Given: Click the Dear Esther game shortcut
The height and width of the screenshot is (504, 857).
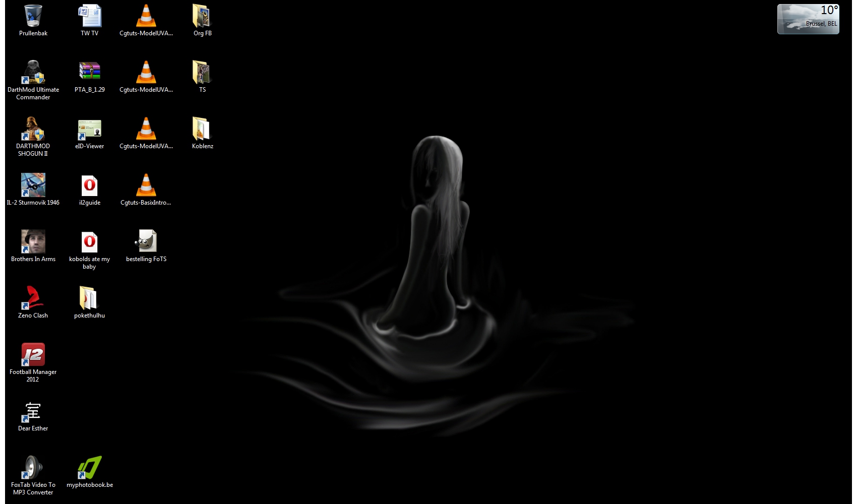Looking at the screenshot, I should tap(33, 412).
